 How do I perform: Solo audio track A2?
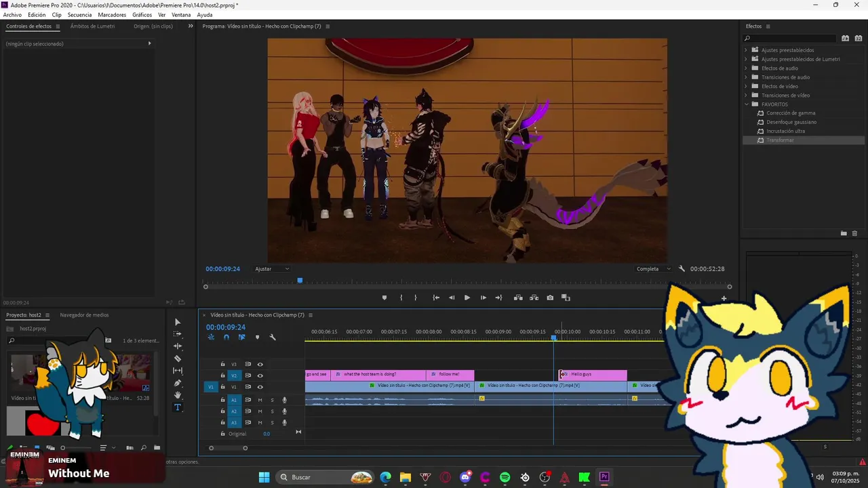click(273, 411)
